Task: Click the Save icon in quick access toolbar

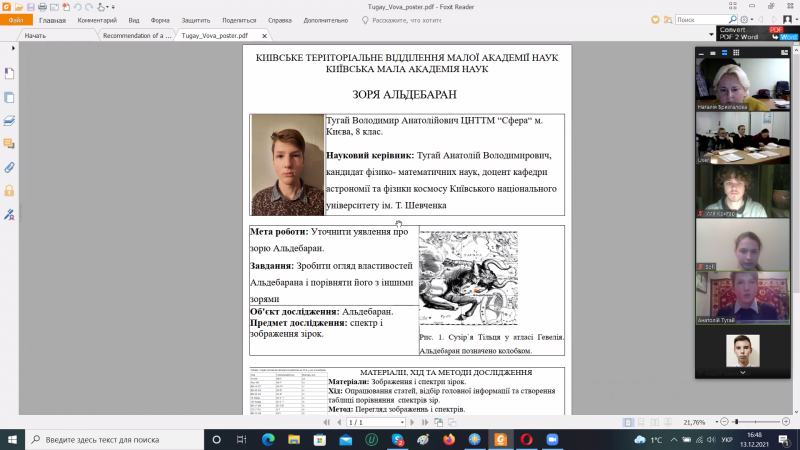Action: [31, 7]
